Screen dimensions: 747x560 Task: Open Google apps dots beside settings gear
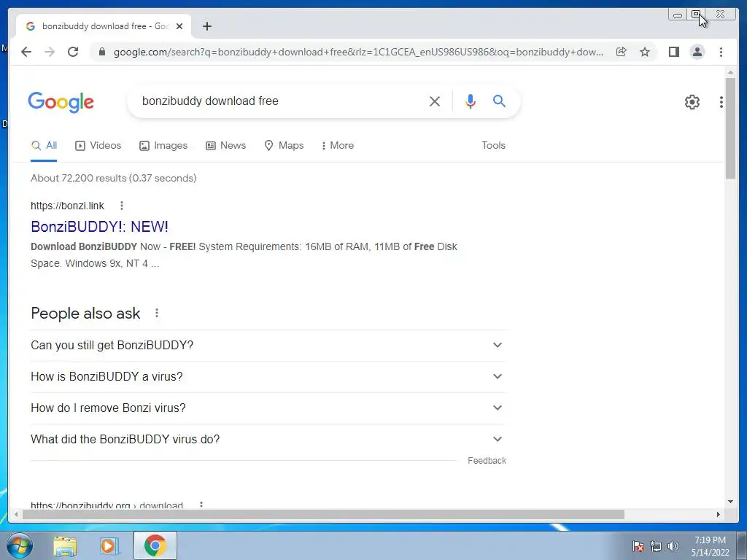coord(721,102)
